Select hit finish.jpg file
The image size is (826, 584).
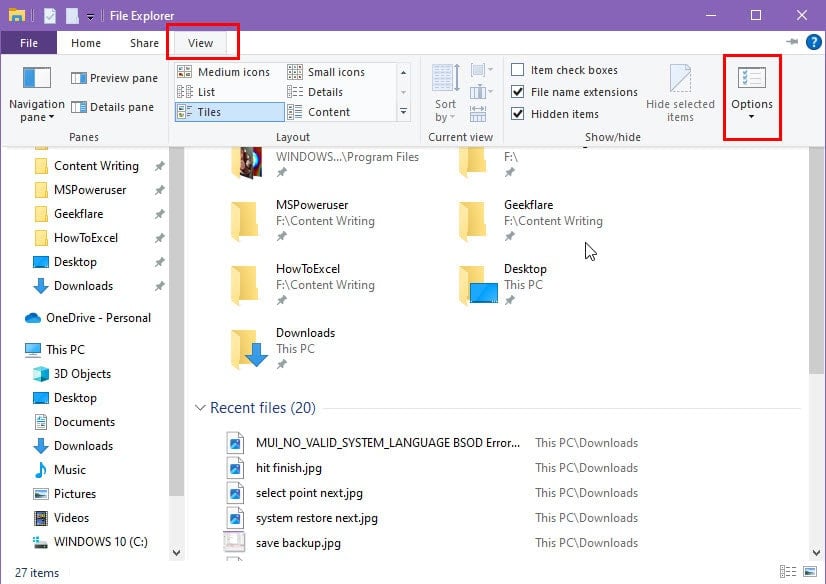pyautogui.click(x=289, y=468)
